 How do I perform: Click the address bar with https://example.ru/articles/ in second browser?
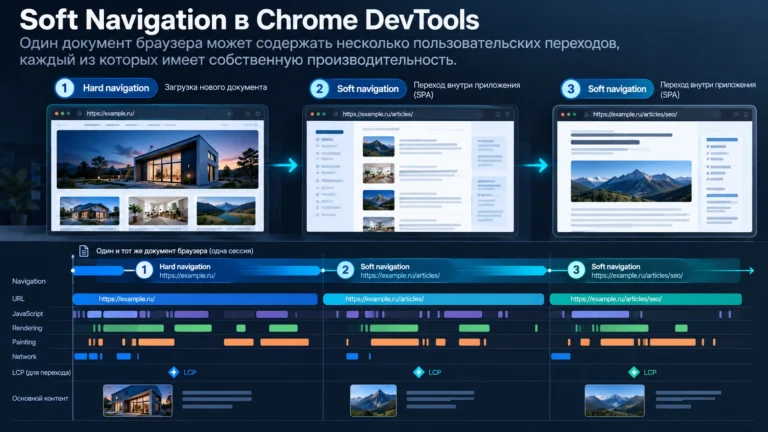[410, 114]
